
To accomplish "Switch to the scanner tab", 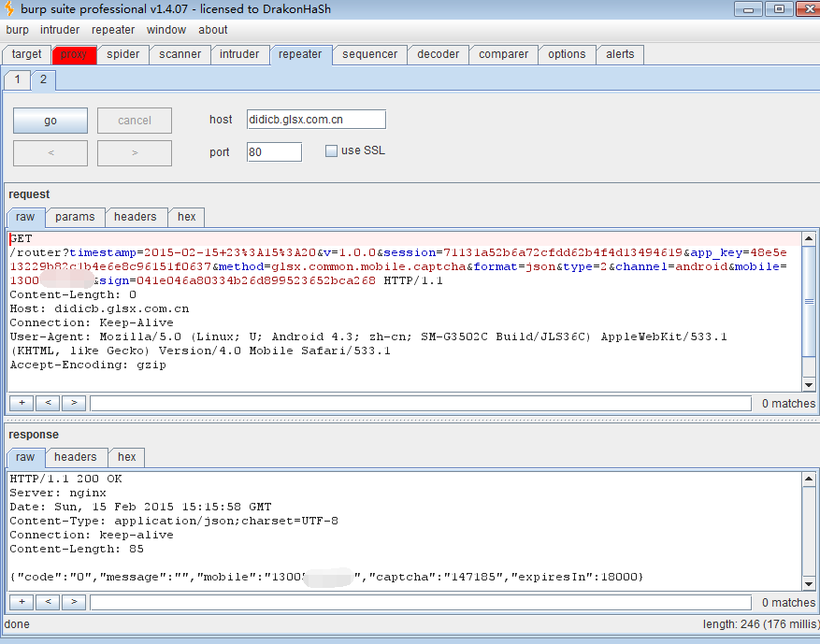I will tap(180, 54).
